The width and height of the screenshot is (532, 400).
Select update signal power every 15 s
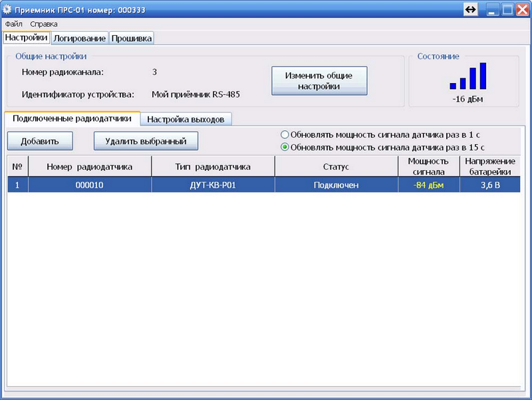click(x=285, y=148)
